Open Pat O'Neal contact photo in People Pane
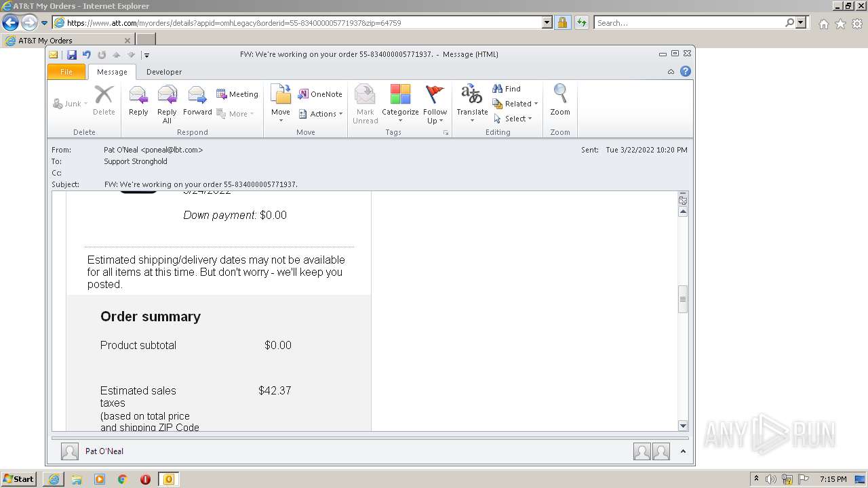This screenshot has height=488, width=868. (x=69, y=451)
